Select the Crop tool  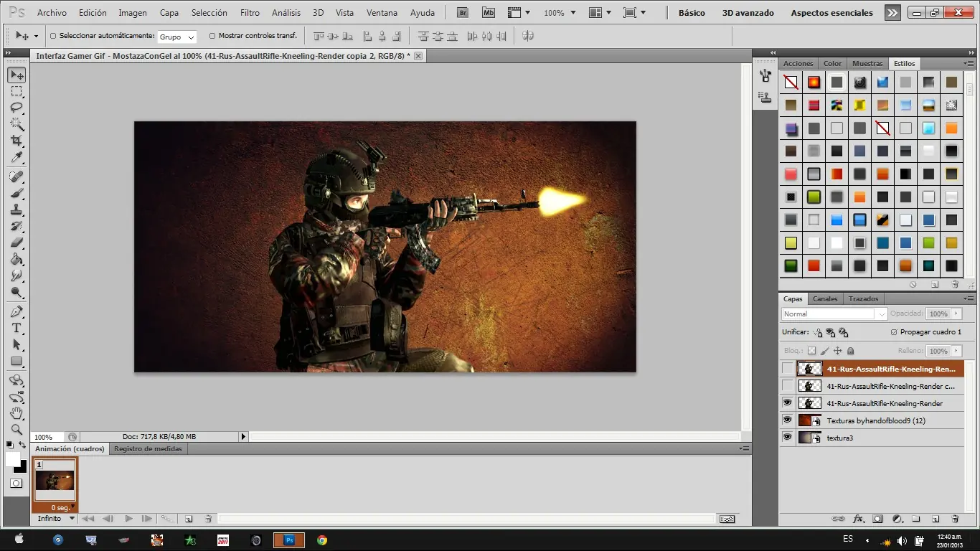17,141
